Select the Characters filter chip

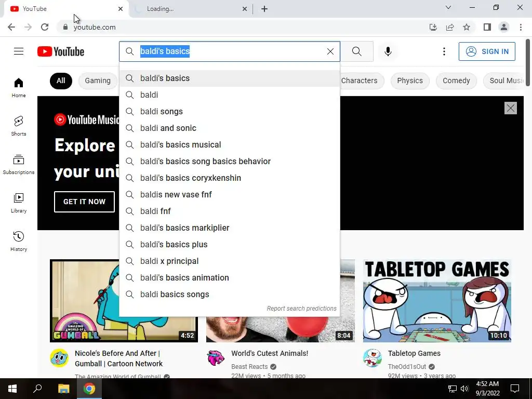point(359,81)
